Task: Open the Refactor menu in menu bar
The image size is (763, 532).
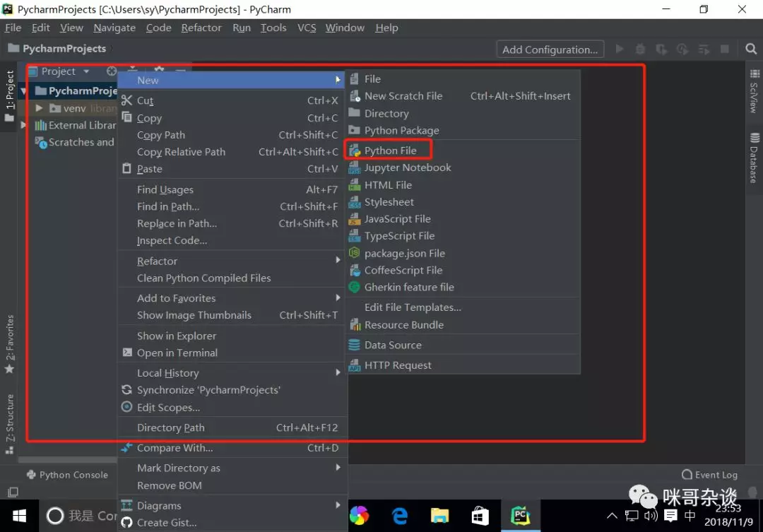Action: [x=201, y=28]
